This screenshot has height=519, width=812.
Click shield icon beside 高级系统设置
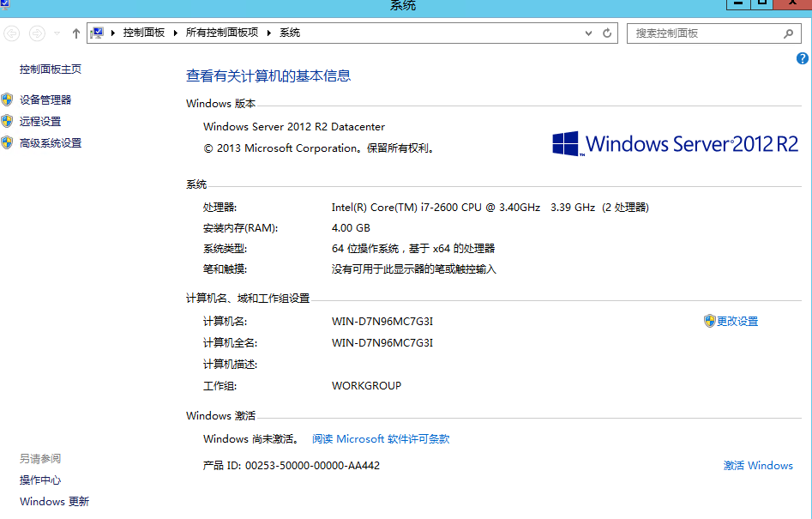click(x=7, y=142)
